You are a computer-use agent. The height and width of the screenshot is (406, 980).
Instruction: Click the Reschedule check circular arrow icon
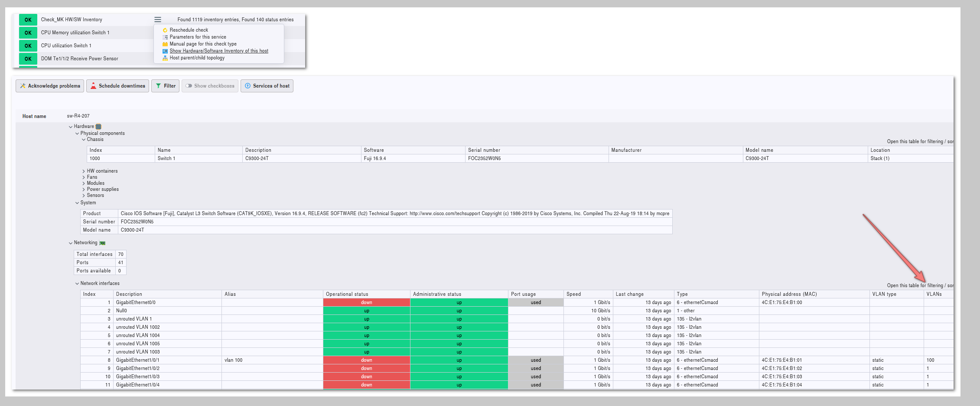pyautogui.click(x=165, y=30)
